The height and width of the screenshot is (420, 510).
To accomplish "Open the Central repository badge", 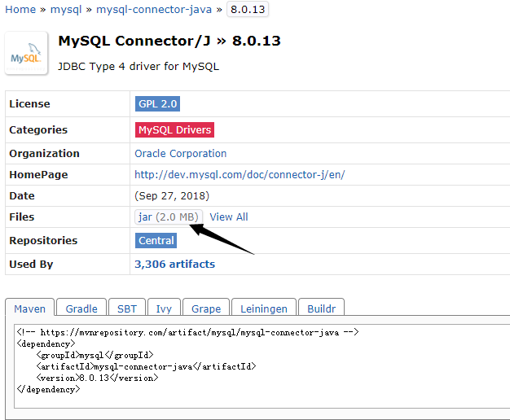I will (156, 241).
